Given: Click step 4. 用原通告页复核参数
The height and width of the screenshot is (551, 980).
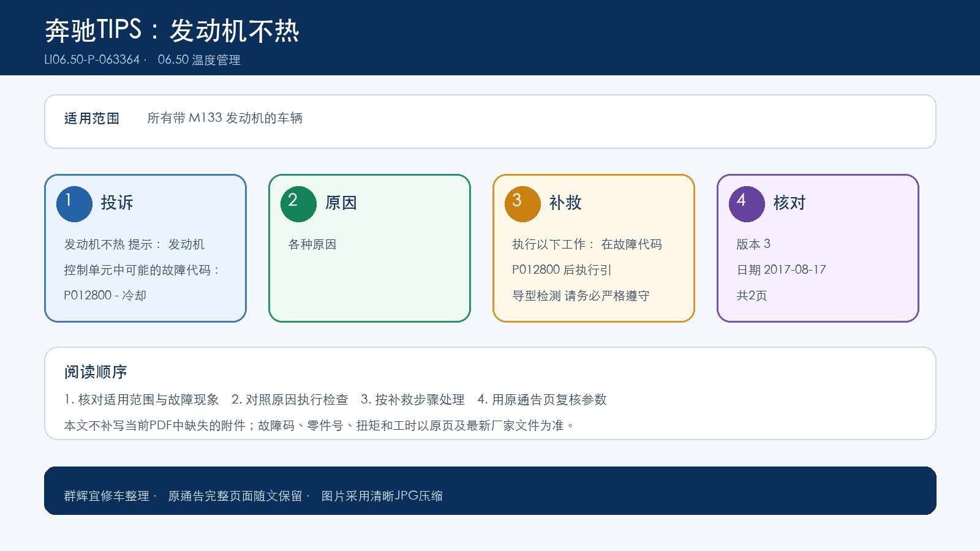Looking at the screenshot, I should point(542,400).
